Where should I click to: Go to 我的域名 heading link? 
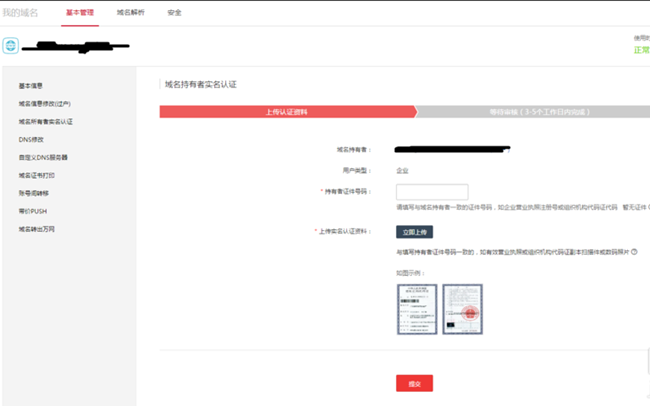point(20,13)
